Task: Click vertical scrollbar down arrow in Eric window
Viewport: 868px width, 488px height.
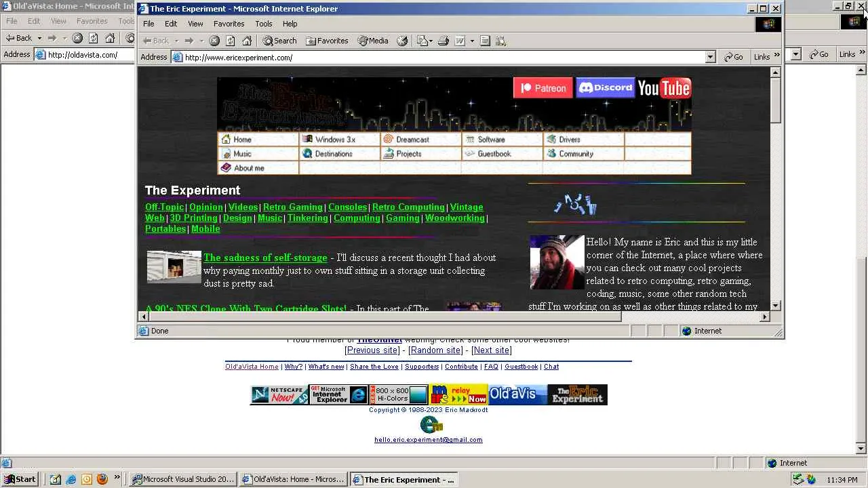Action: coord(776,306)
